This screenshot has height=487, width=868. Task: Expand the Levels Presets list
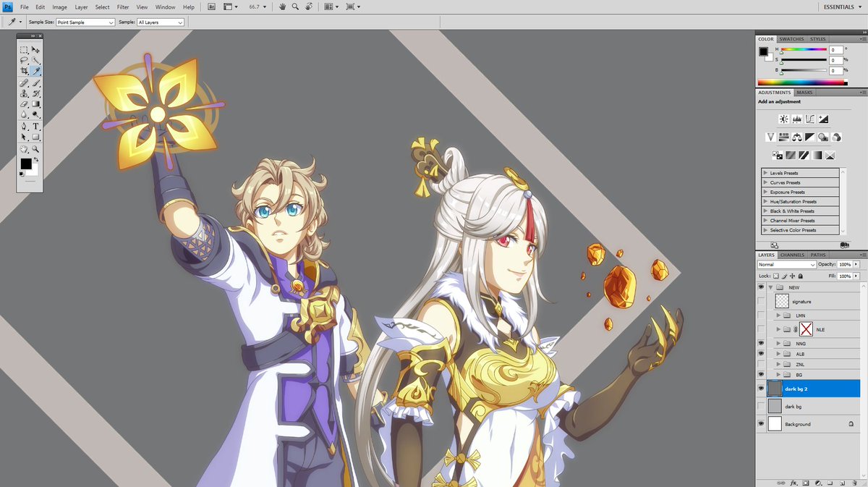[767, 173]
